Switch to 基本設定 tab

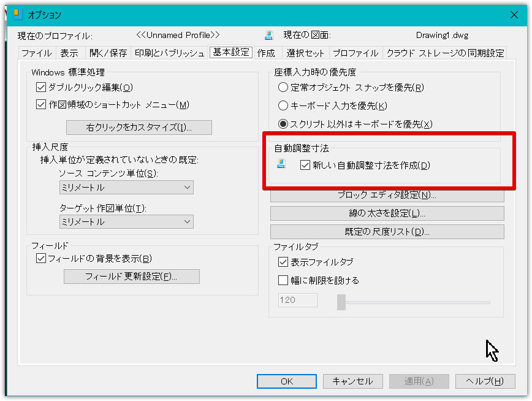click(x=231, y=52)
